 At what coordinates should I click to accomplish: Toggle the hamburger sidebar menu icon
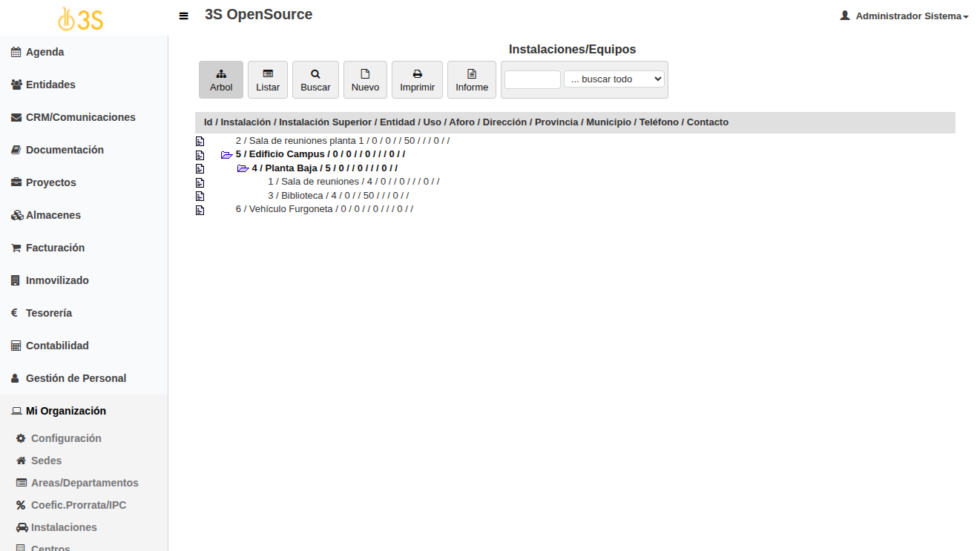click(184, 16)
